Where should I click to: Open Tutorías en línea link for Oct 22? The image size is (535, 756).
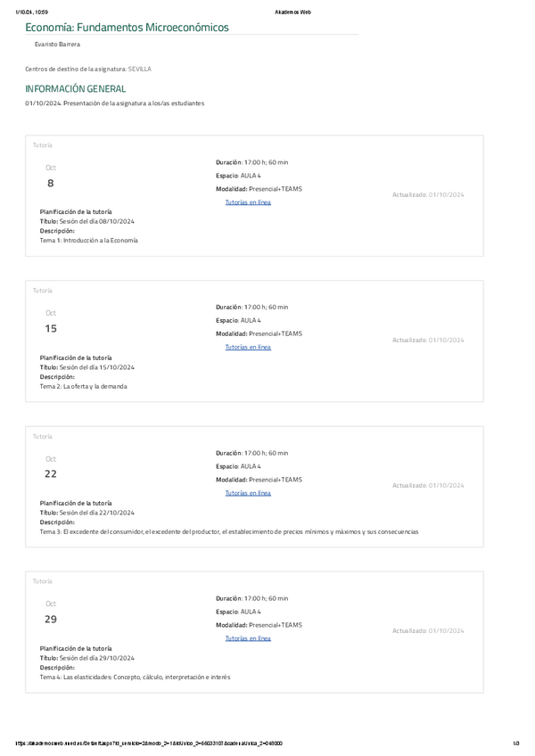248,492
